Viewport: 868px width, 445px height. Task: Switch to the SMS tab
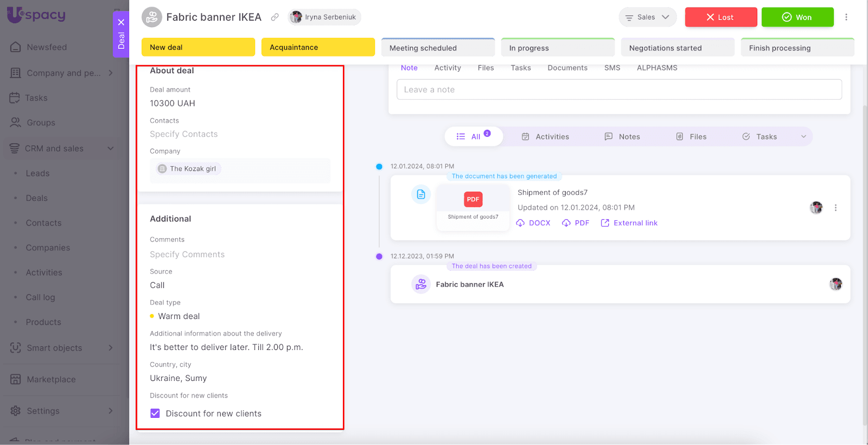(x=612, y=68)
